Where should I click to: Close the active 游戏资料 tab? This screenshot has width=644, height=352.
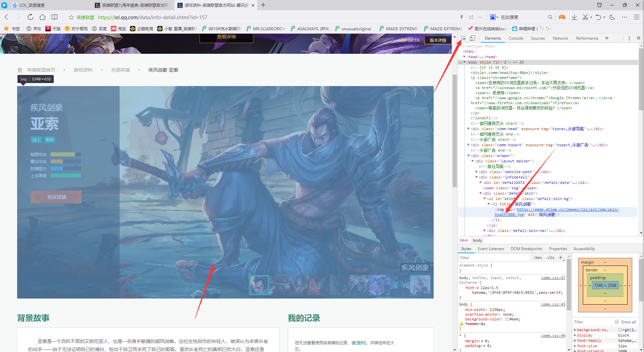[253, 5]
